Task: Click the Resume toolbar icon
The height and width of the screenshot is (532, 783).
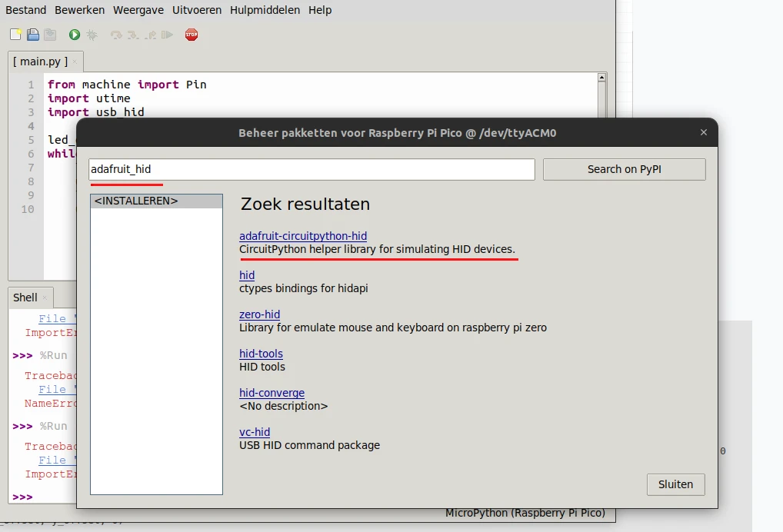Action: pyautogui.click(x=168, y=35)
